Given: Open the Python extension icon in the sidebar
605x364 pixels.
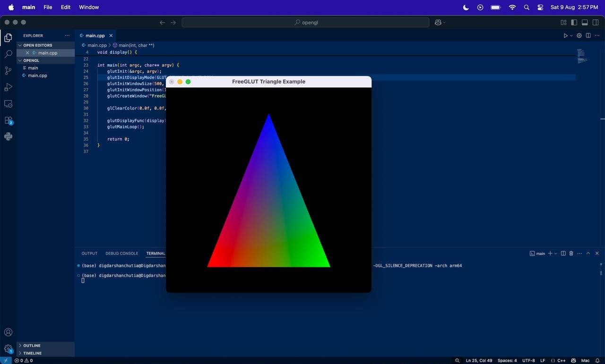Looking at the screenshot, I should pyautogui.click(x=8, y=136).
